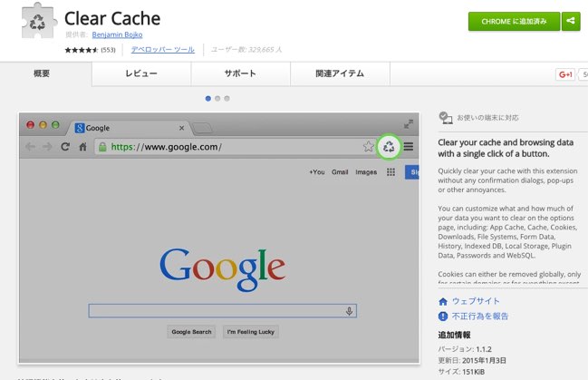Switch to the レビュー tab
Image resolution: width=588 pixels, height=380 pixels.
tap(141, 73)
